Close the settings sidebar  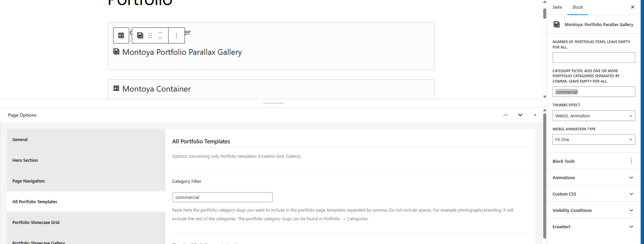pyautogui.click(x=632, y=7)
